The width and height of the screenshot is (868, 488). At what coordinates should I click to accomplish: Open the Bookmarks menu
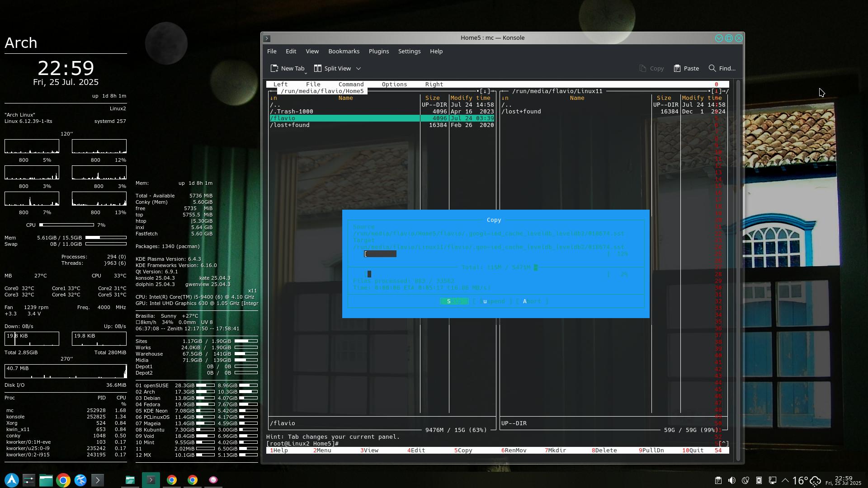click(x=344, y=51)
